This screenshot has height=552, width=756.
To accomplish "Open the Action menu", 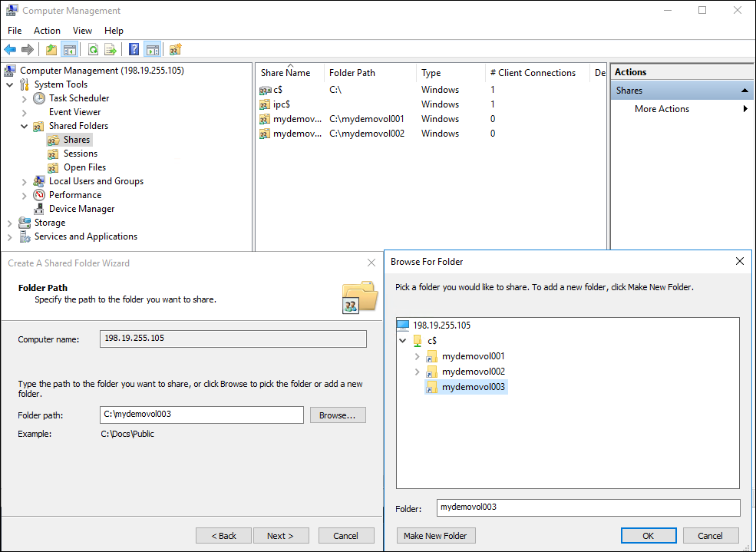I will (x=47, y=30).
